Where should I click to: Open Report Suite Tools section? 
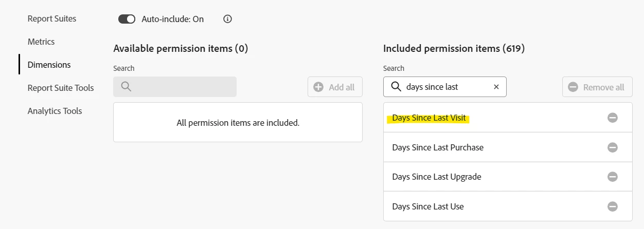(61, 88)
